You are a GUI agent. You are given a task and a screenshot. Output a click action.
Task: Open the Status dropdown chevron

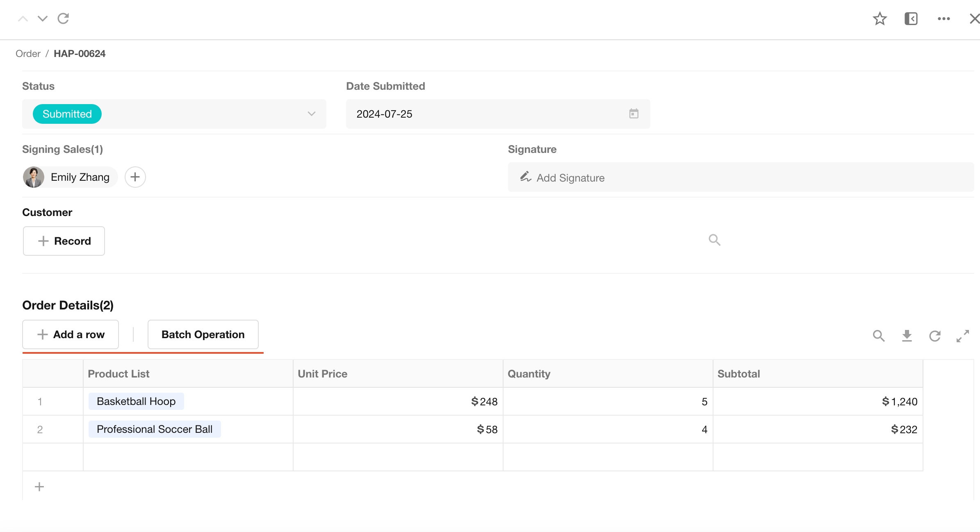[311, 114]
